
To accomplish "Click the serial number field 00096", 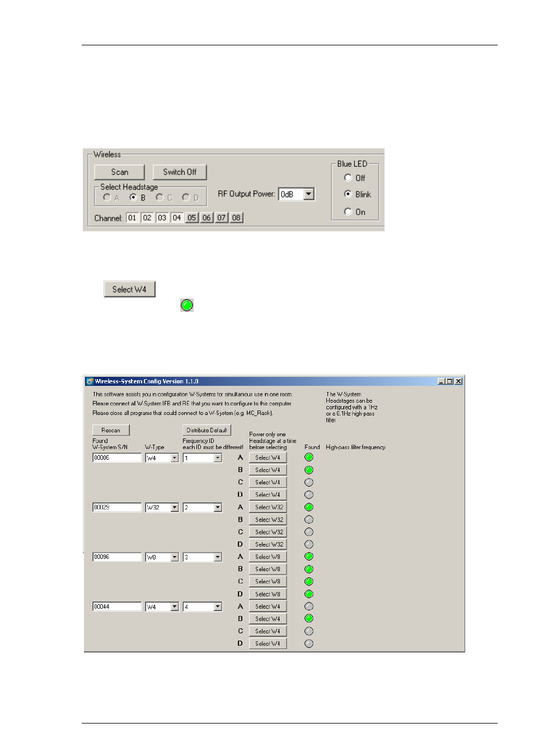I will click(x=117, y=557).
